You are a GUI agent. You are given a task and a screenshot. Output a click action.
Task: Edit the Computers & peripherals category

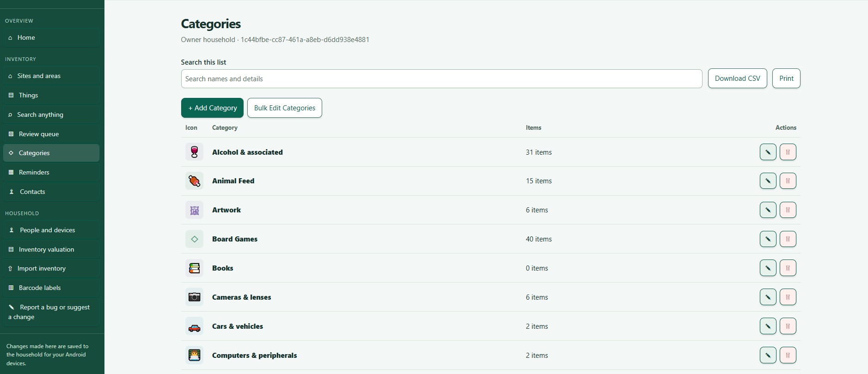[768, 355]
